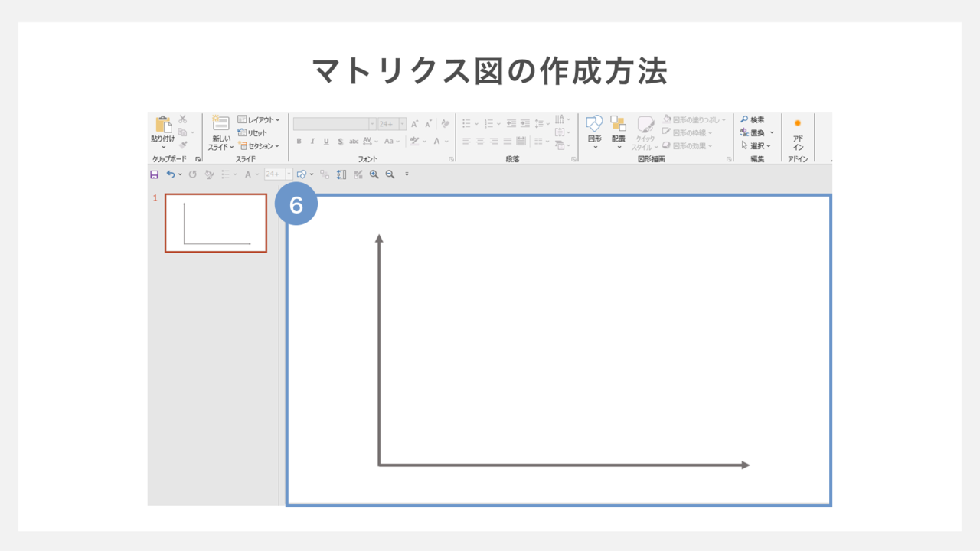980x551 pixels.
Task: Toggle Bold formatting
Action: coord(299,142)
